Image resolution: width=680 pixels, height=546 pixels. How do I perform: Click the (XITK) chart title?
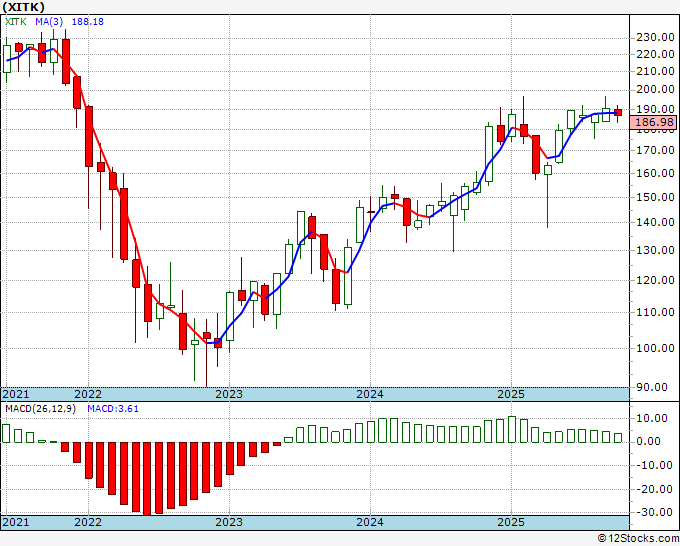click(x=23, y=7)
